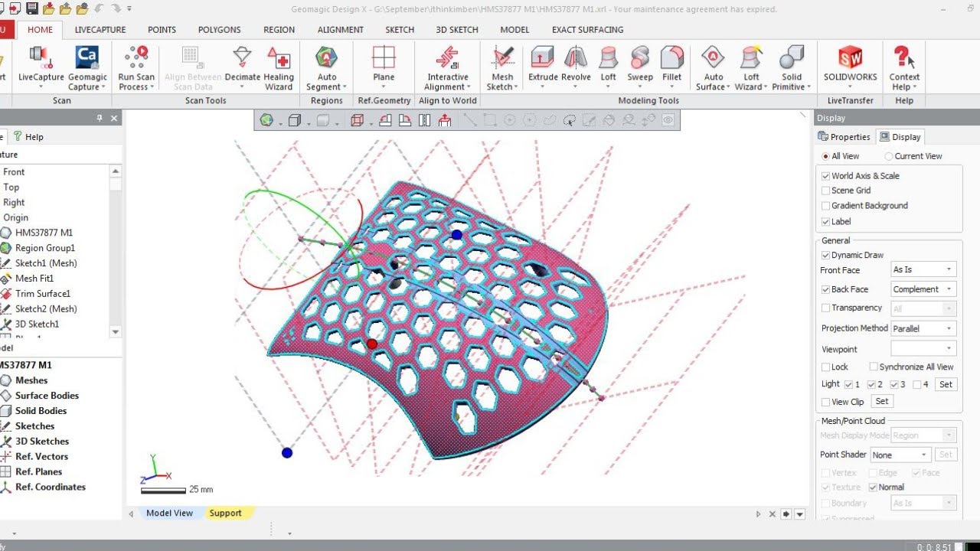Click the View Clip Set button
This screenshot has height=551, width=980.
882,401
